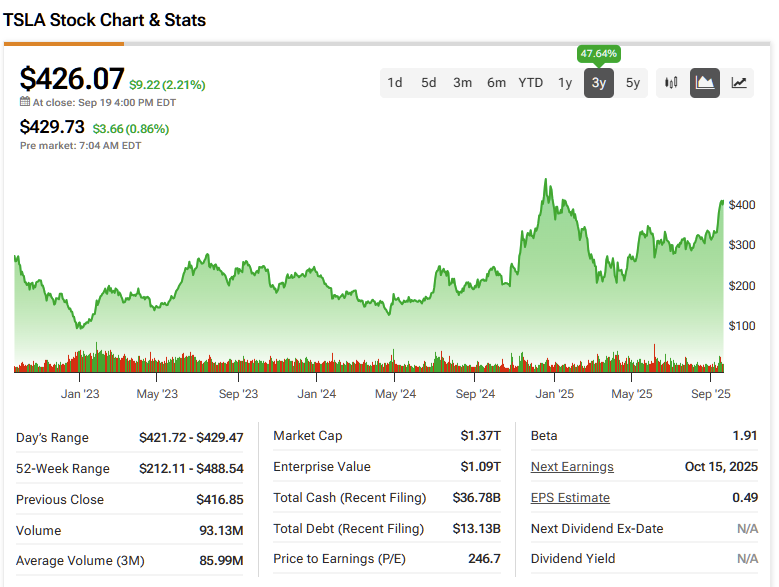Select the 3m time range
The image size is (779, 587).
pos(462,82)
